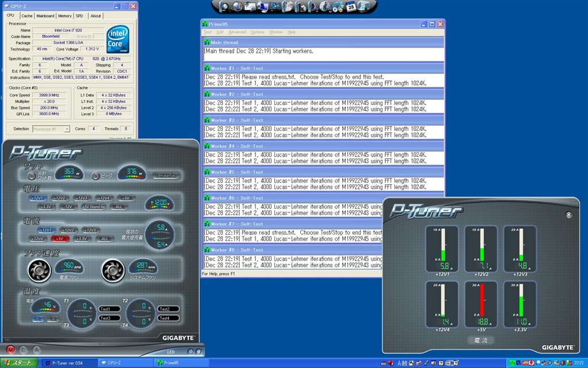Image resolution: width=588 pixels, height=368 pixels.
Task: Switch temperature unit to Fahrenheit
Action: [x=53, y=319]
